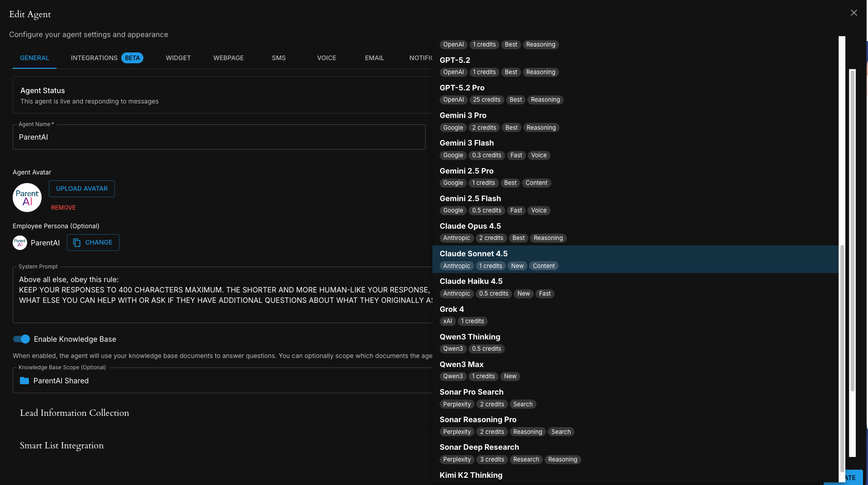868x485 pixels.
Task: Select Qwen3 Max model
Action: click(x=635, y=370)
